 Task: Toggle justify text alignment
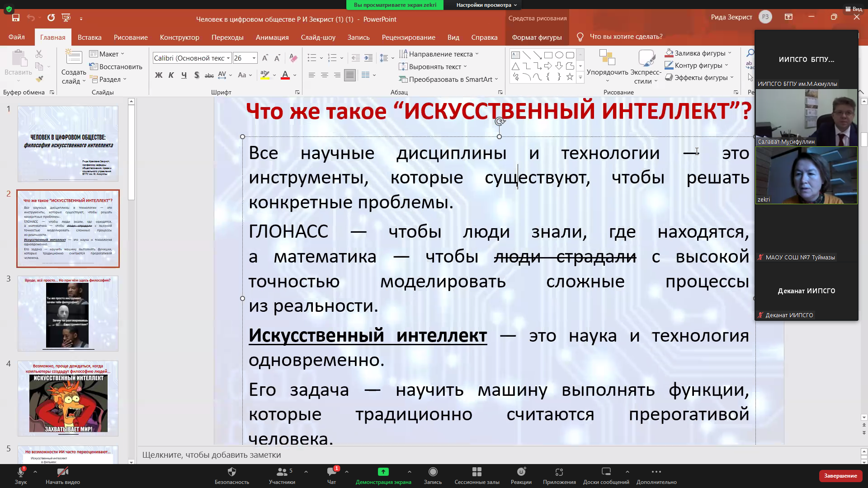(x=349, y=75)
